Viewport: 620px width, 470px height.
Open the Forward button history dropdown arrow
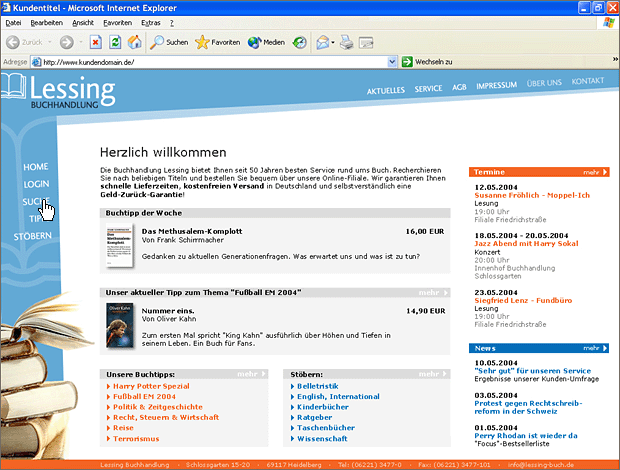pos(81,42)
